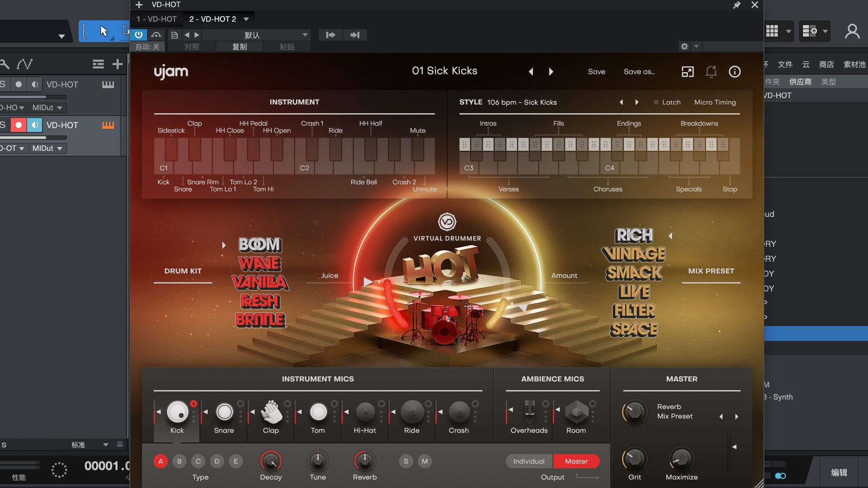This screenshot has width=868, height=488.
Task: Choose the VINTAGE mix preset
Action: pyautogui.click(x=633, y=254)
